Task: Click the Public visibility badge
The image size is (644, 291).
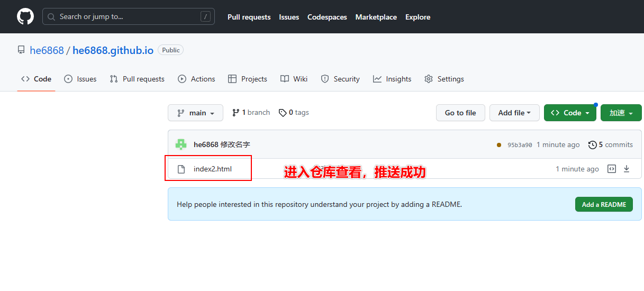Action: tap(170, 50)
